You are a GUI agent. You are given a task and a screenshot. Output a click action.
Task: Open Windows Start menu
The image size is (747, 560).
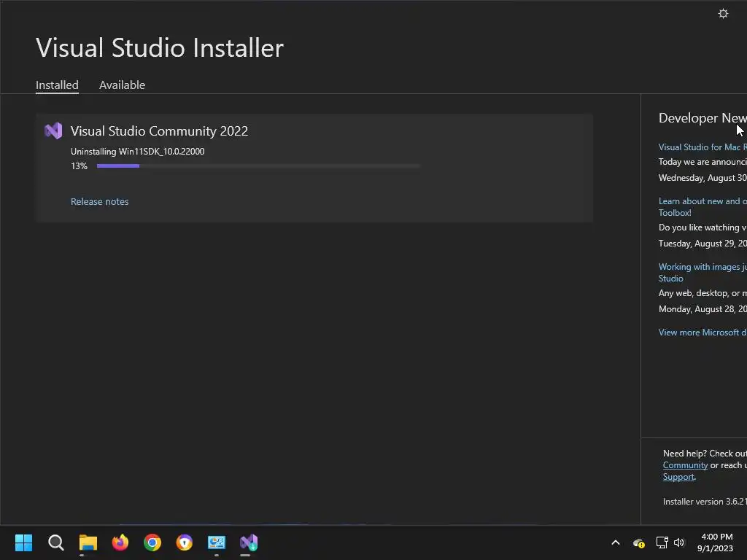tap(23, 542)
